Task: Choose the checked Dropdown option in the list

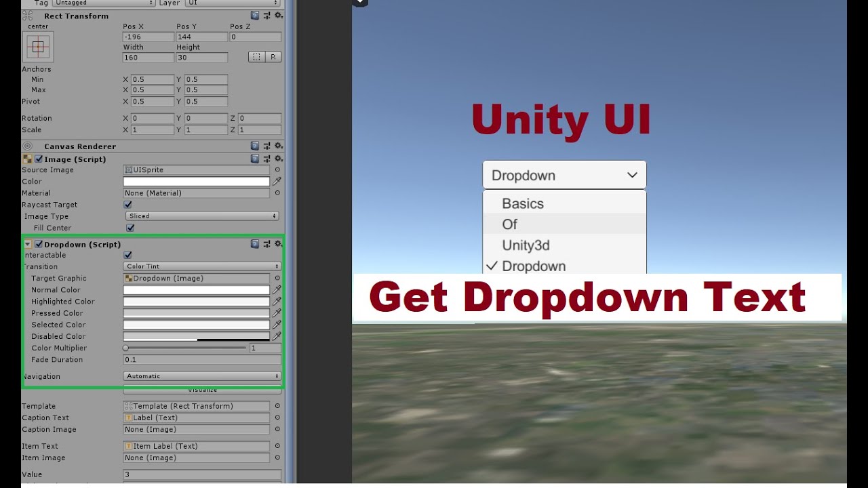Action: point(564,266)
